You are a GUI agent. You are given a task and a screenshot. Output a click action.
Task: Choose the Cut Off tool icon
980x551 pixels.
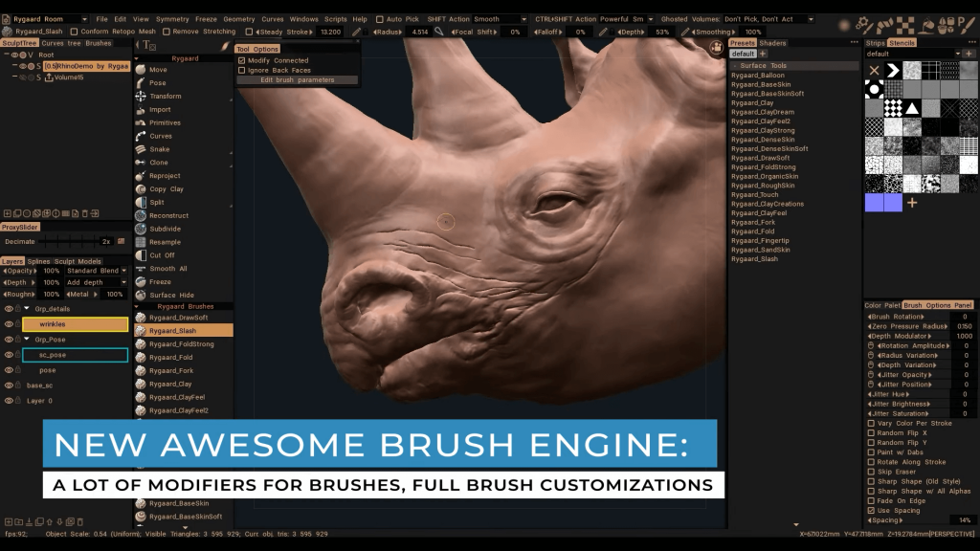point(141,254)
